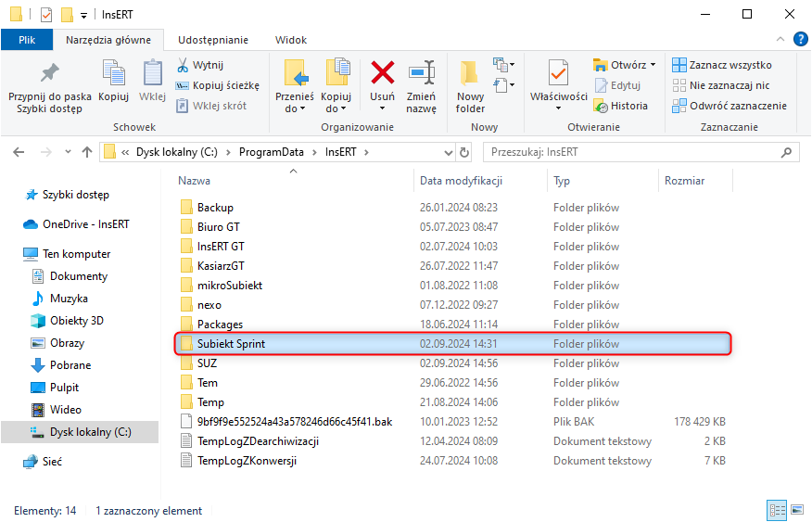Click the Kopiuj clipboard icon
812x522 pixels.
click(113, 73)
